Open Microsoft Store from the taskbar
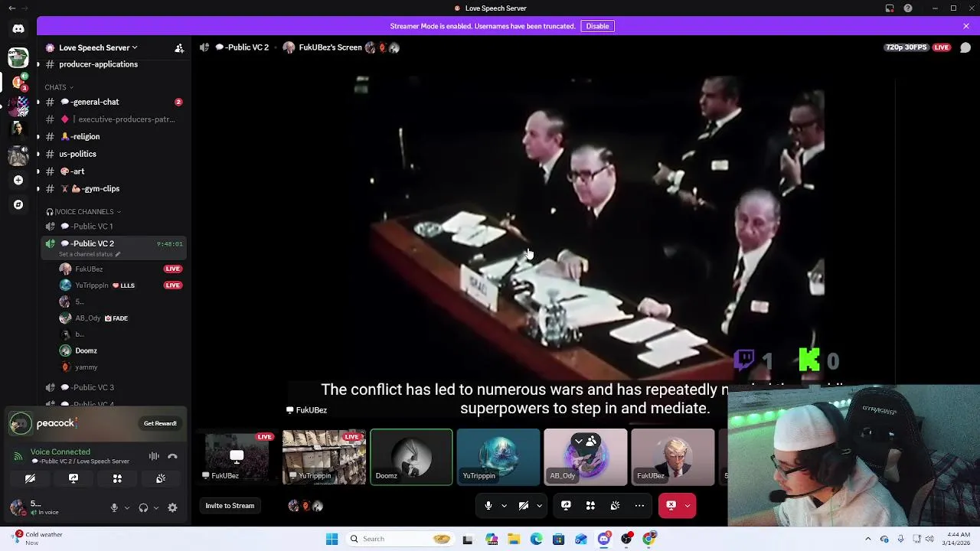 pyautogui.click(x=558, y=539)
